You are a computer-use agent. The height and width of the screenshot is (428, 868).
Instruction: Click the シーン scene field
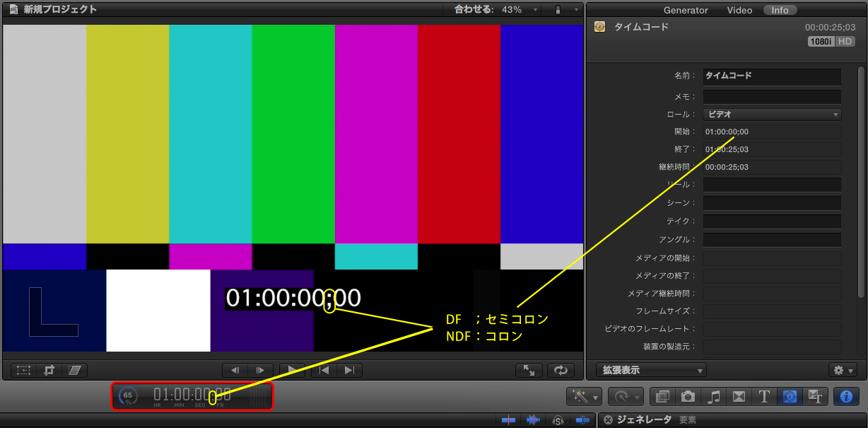point(772,203)
